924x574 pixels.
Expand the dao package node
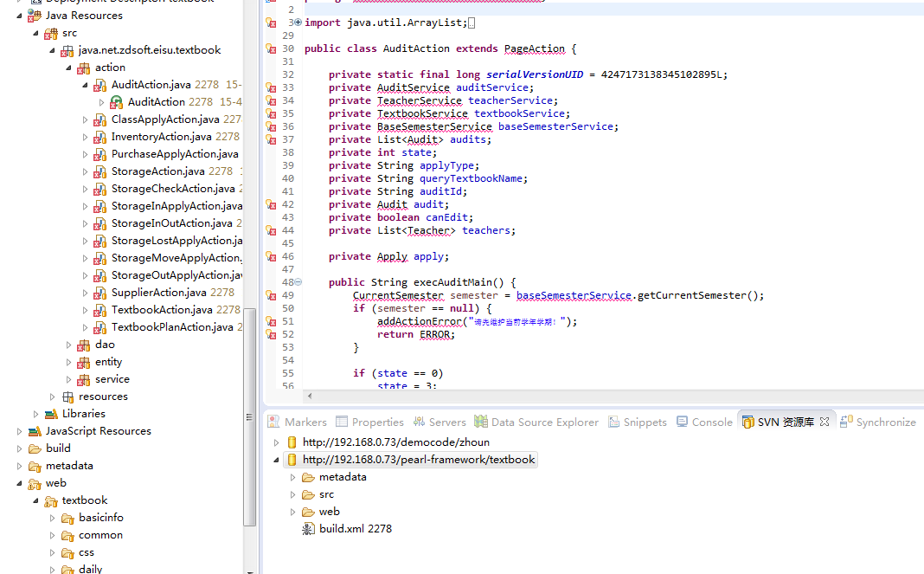pyautogui.click(x=68, y=345)
